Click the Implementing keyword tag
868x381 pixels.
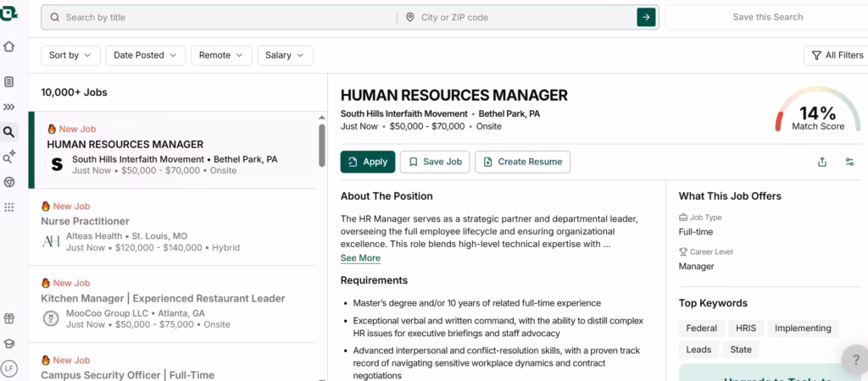tap(803, 329)
